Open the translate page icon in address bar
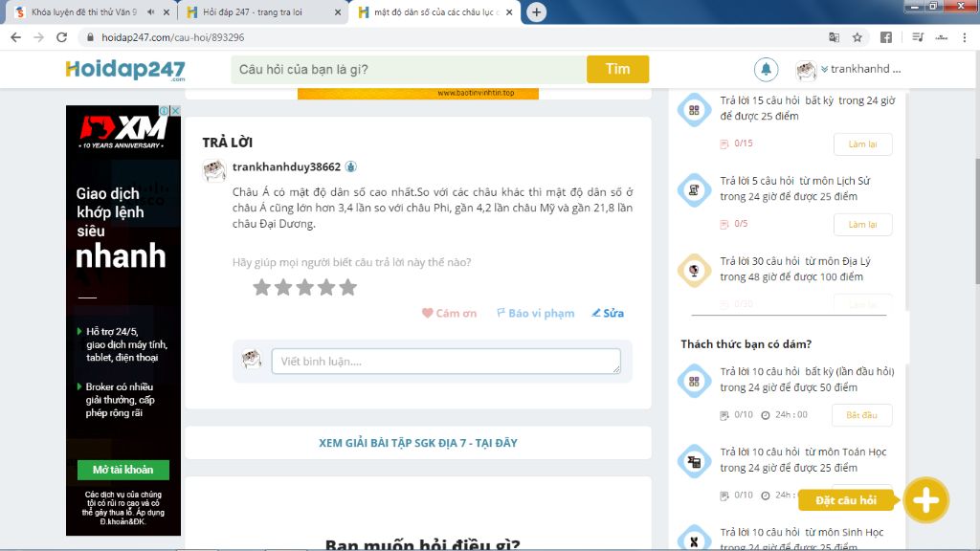Screen dimensions: 980x551 point(834,37)
